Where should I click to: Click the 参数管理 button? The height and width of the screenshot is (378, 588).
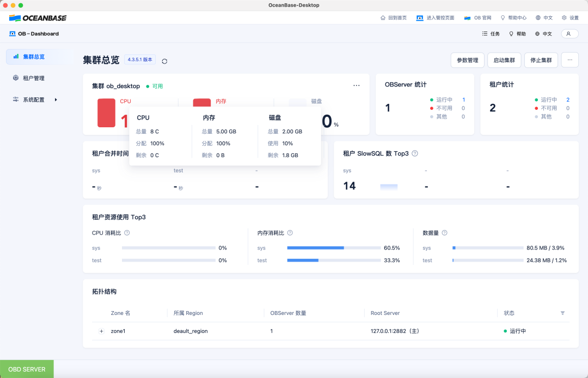click(x=467, y=60)
